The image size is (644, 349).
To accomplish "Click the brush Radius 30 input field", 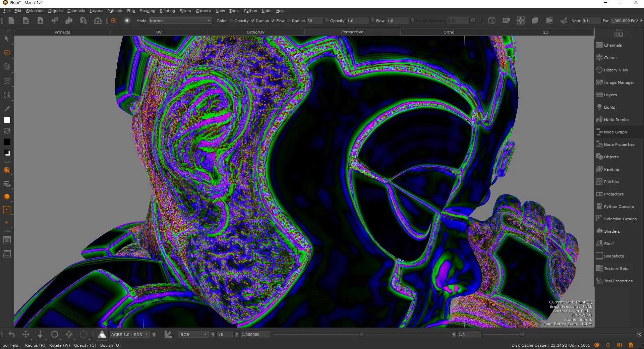I will coord(314,21).
